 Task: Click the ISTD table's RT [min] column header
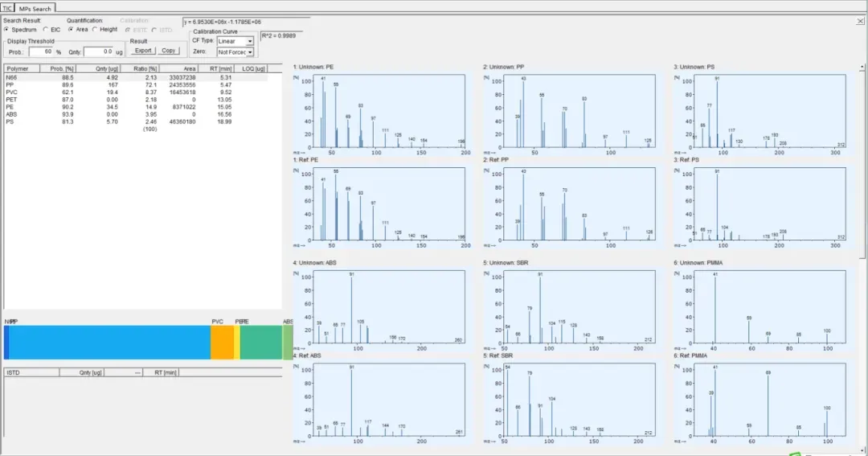pos(161,373)
